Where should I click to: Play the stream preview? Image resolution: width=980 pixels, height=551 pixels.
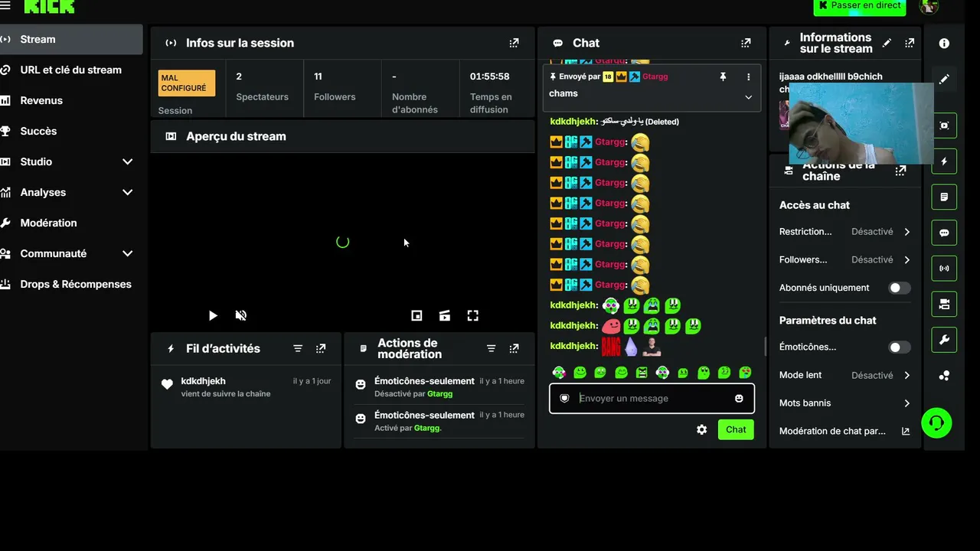pos(213,315)
